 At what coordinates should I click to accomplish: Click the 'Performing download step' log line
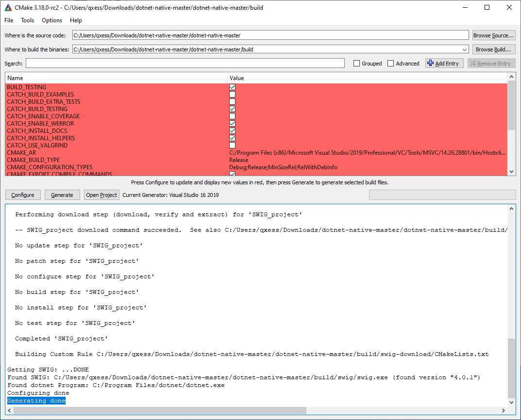tap(159, 215)
